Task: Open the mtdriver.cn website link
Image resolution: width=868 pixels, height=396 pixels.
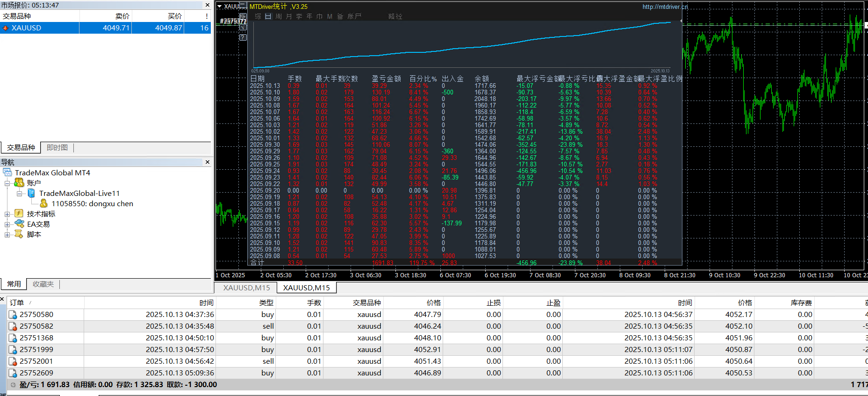Action: tap(665, 7)
